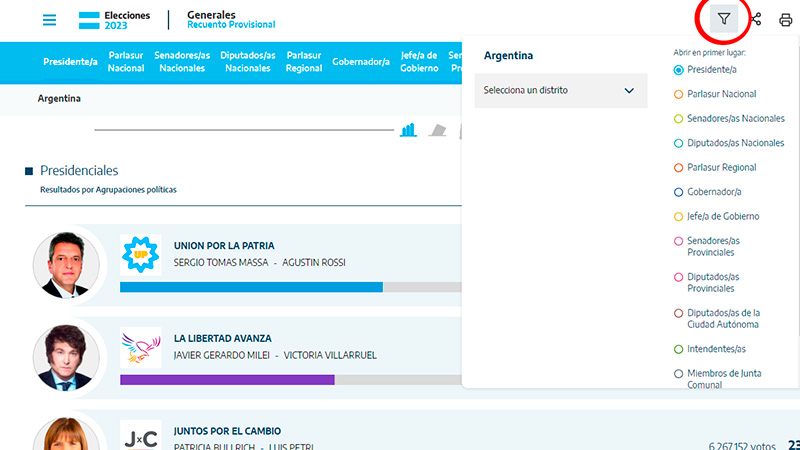Select Diputados/as Nacionales radio option
Viewport: 800px width, 450px height.
679,143
